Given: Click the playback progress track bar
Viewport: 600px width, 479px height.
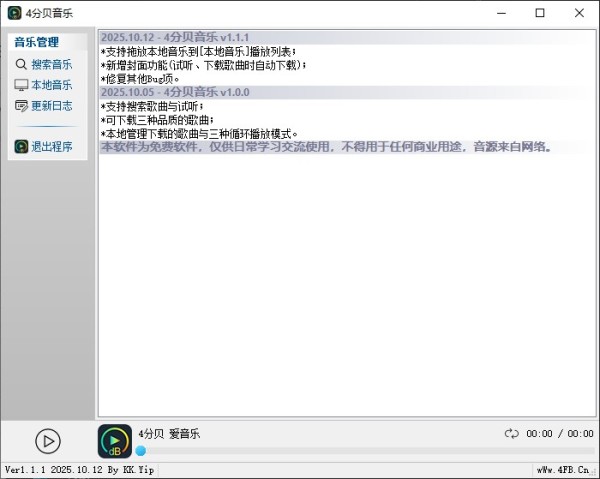Looking at the screenshot, I should (365, 451).
